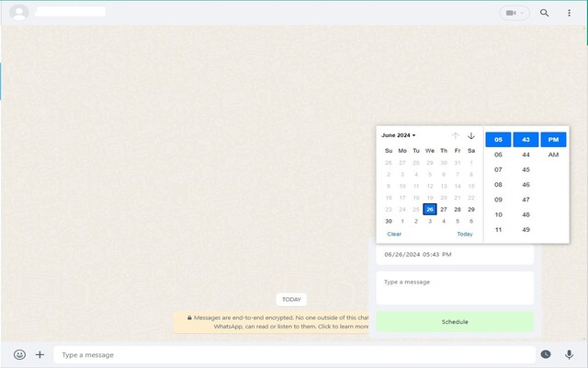Select hour 09 in time picker
The width and height of the screenshot is (588, 368).
[498, 200]
